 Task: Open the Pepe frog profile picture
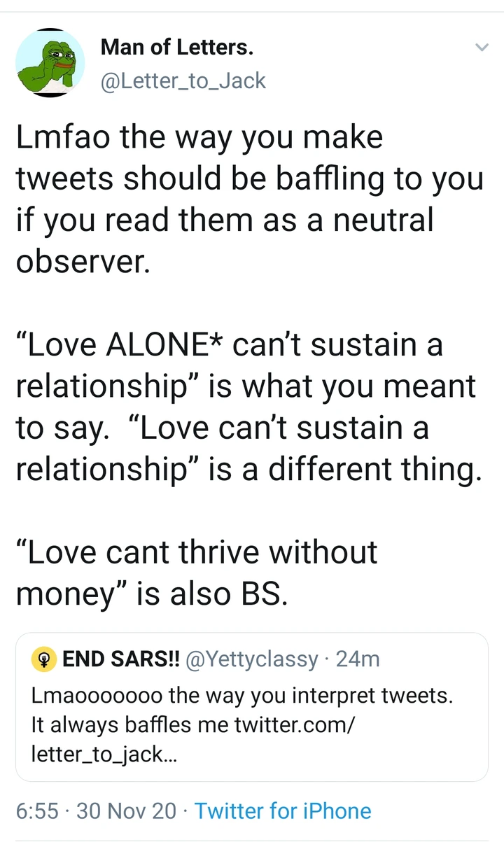pyautogui.click(x=50, y=63)
